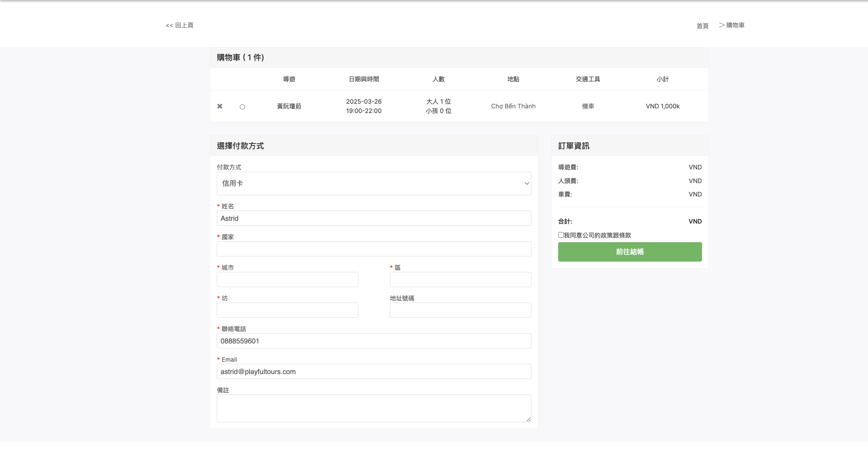Click the 城市 city input field

coord(287,280)
